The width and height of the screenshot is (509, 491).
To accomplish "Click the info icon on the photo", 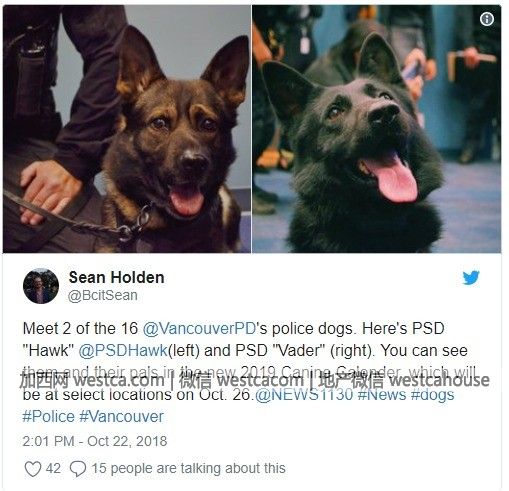I will pyautogui.click(x=487, y=19).
